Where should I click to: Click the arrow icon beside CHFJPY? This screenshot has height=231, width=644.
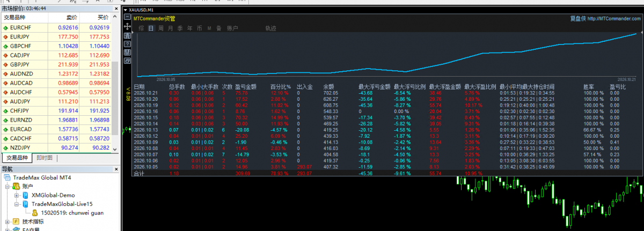(x=5, y=110)
